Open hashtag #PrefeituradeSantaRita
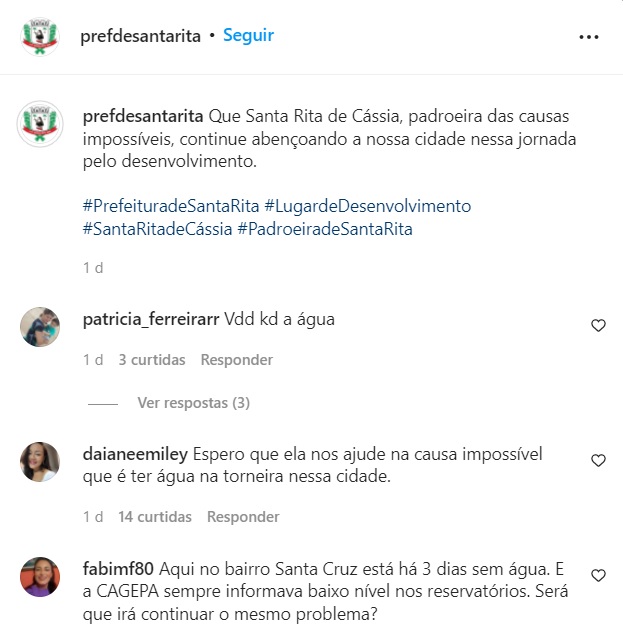The image size is (623, 637). 171,206
